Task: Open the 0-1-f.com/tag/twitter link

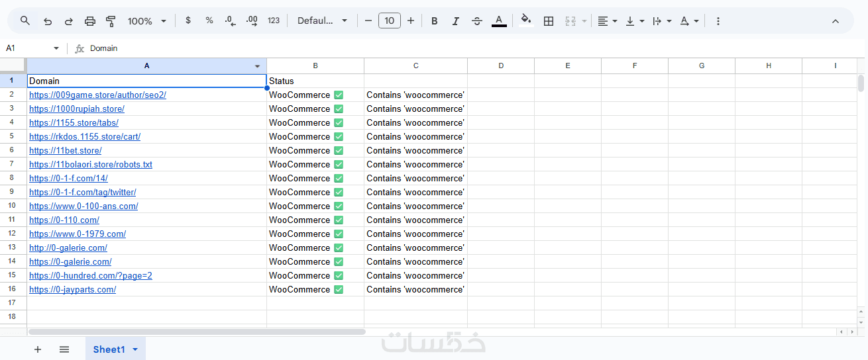Action: coord(83,192)
